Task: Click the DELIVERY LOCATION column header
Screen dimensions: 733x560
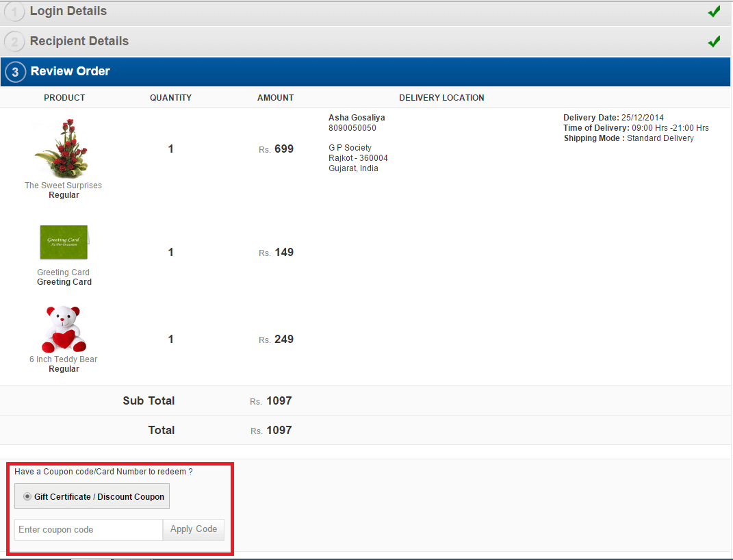Action: 441,97
